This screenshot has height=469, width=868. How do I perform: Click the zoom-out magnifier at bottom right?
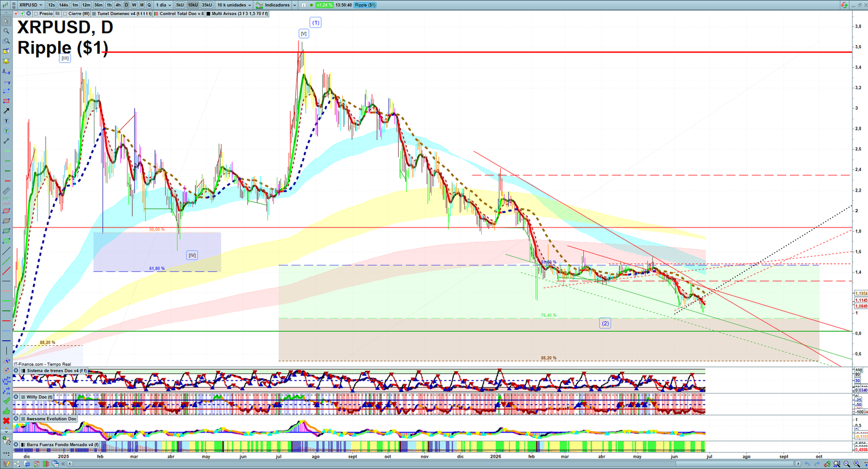click(x=847, y=464)
